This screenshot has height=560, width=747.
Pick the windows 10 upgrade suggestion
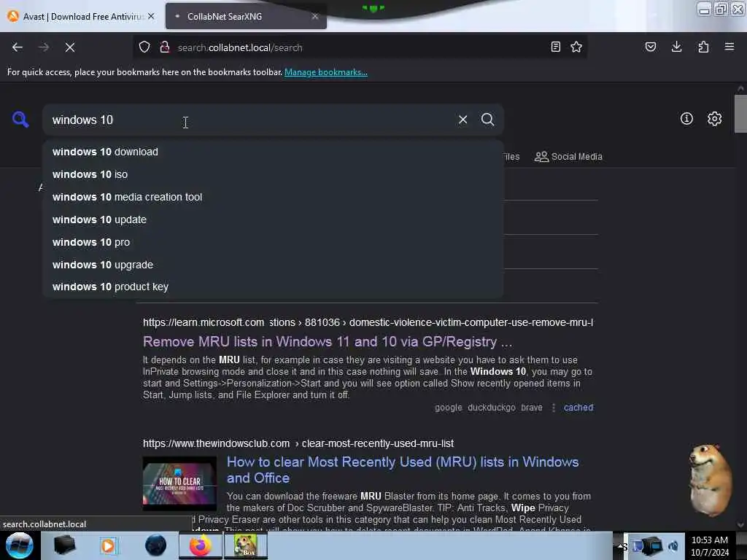tap(273, 265)
